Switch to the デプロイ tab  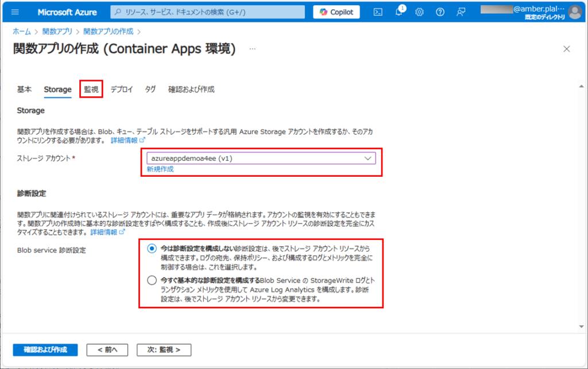point(122,89)
